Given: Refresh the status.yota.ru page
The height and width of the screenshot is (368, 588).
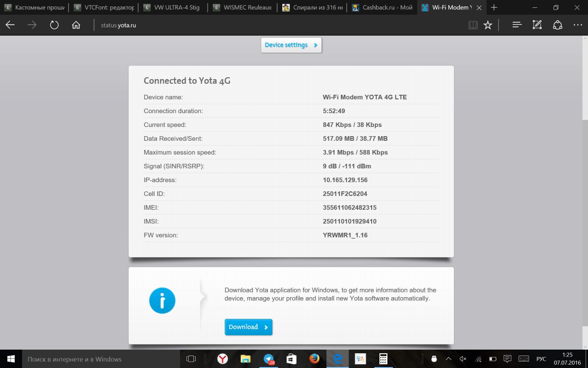Looking at the screenshot, I should [54, 25].
